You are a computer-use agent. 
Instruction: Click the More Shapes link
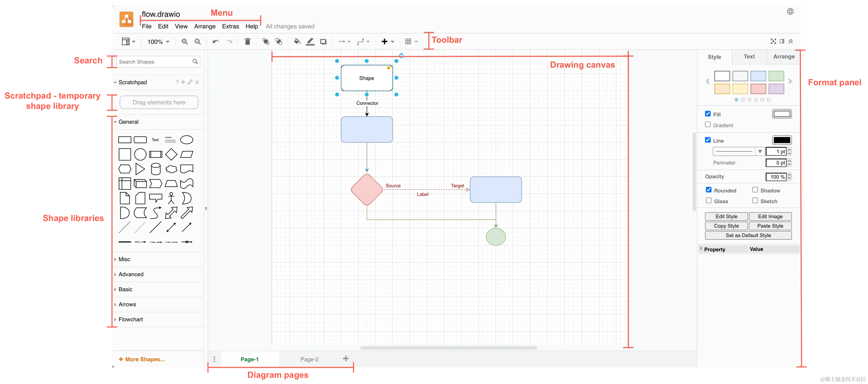tap(142, 359)
